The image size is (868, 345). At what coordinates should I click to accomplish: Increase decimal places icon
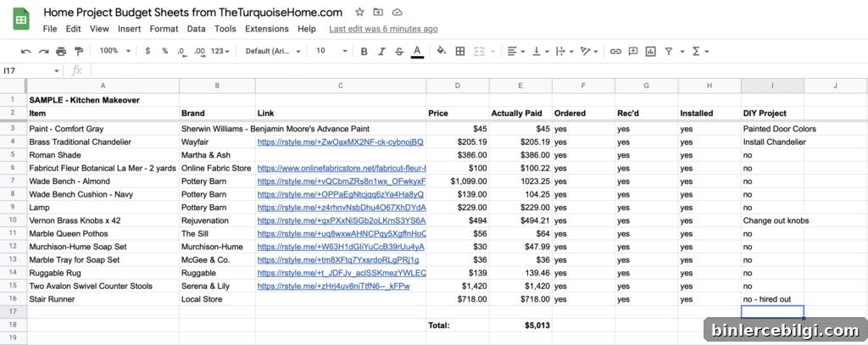(x=200, y=52)
